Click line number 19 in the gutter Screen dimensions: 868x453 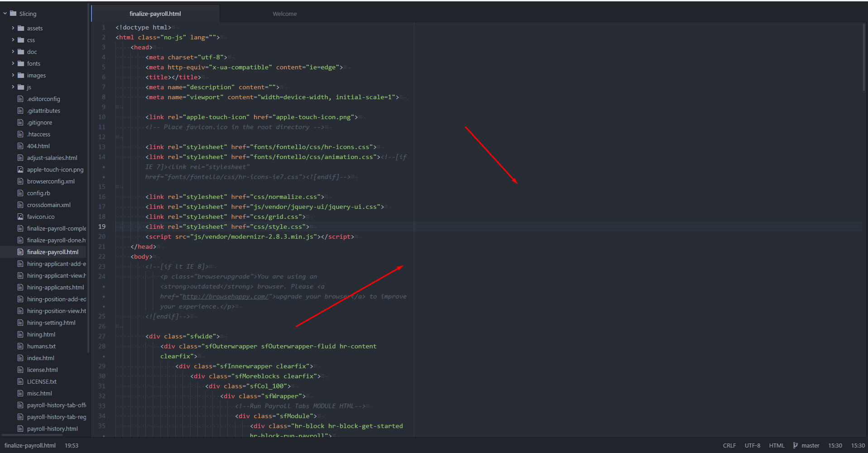[x=102, y=226]
